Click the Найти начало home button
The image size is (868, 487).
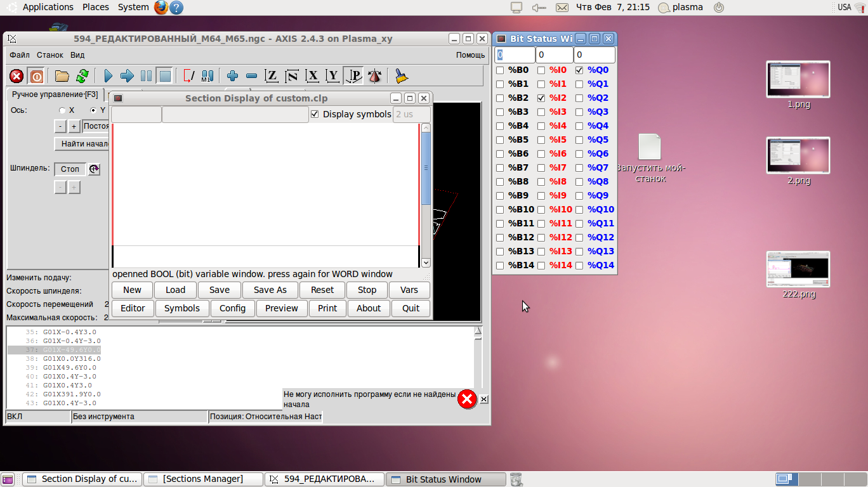(x=82, y=144)
